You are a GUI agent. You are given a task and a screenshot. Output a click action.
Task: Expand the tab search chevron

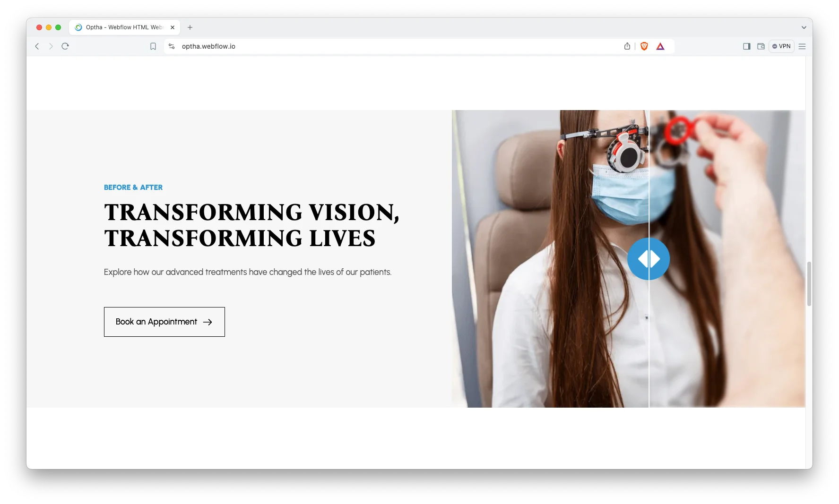tap(804, 27)
